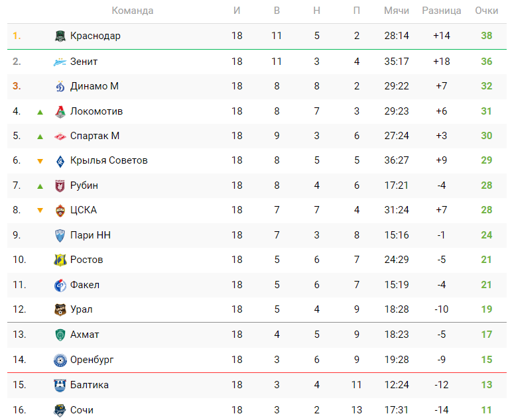Click the Dinamo M club crest
This screenshot has height=420, width=508.
60,86
